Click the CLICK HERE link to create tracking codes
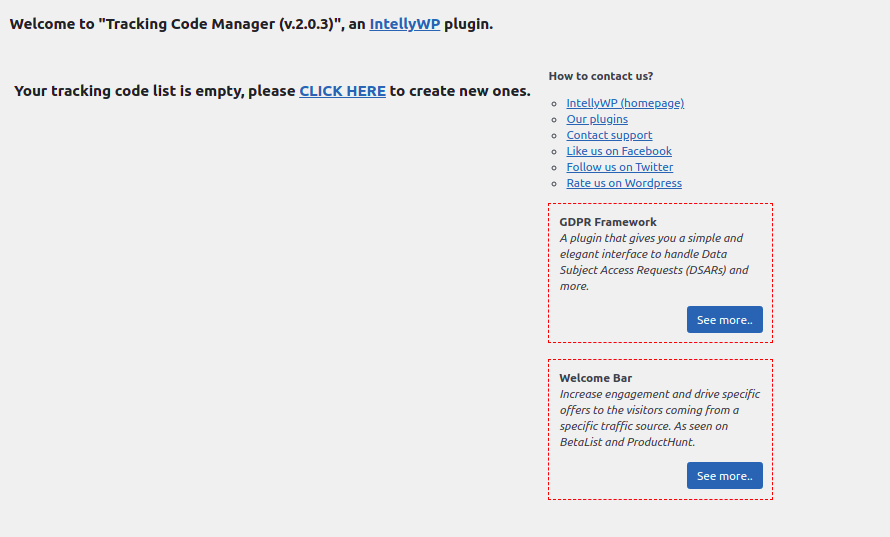The image size is (890, 537). click(x=342, y=91)
